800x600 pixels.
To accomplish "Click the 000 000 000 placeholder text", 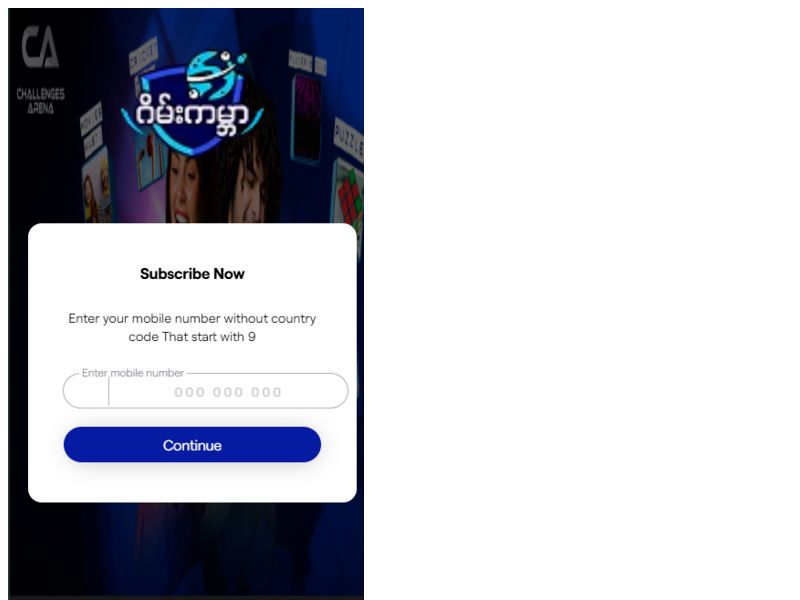I will tap(228, 392).
